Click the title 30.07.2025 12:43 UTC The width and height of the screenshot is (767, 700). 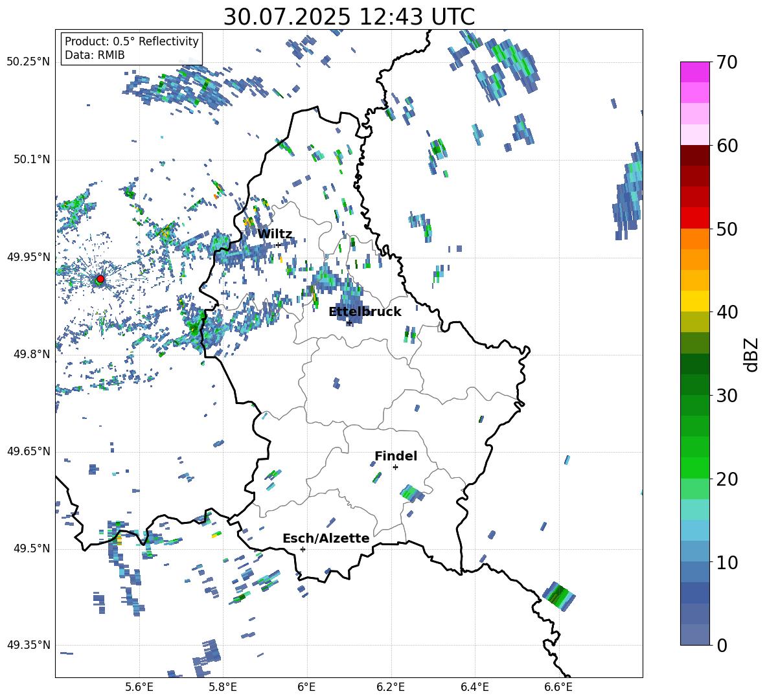(349, 17)
